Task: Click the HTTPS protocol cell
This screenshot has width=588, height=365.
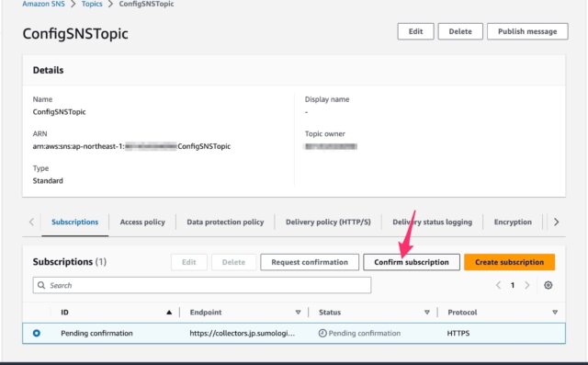Action: coord(458,333)
